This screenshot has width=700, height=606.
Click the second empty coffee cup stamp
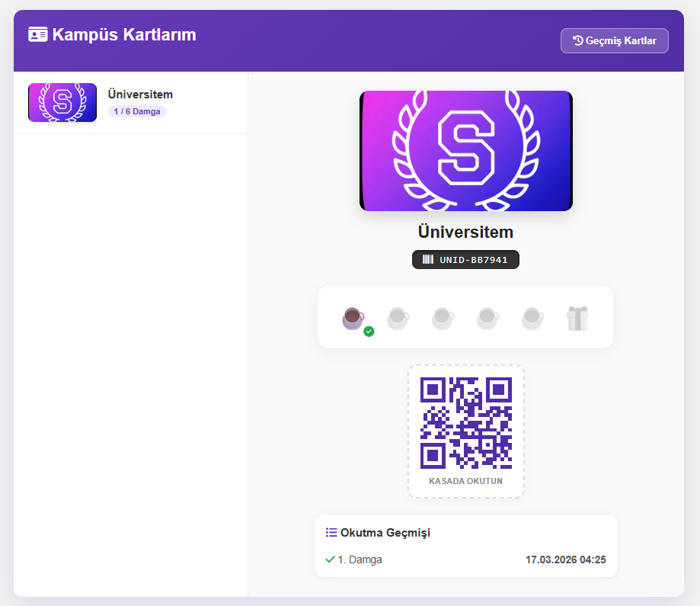click(398, 318)
